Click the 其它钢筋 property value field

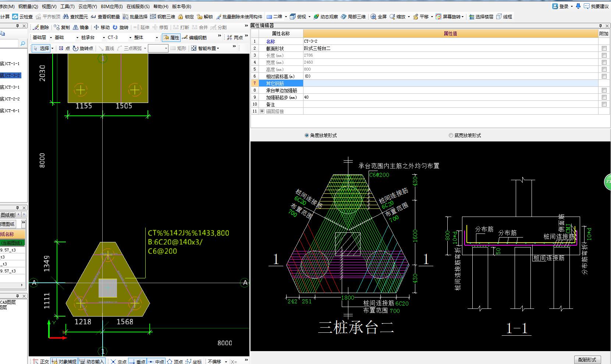click(x=450, y=83)
